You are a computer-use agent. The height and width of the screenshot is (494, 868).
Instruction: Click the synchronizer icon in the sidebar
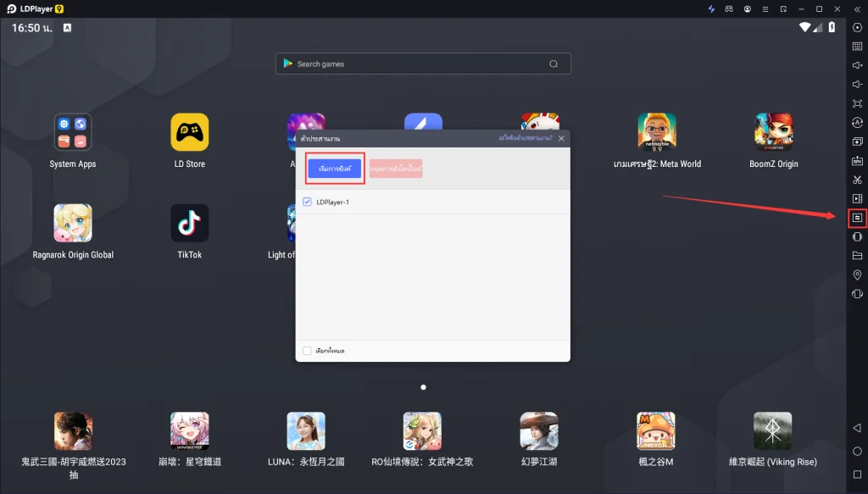point(857,218)
